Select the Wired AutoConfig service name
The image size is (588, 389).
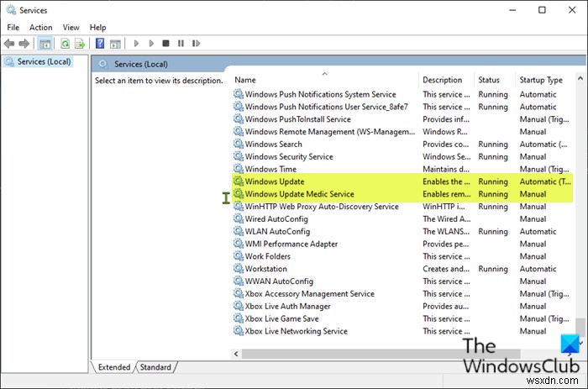(276, 218)
